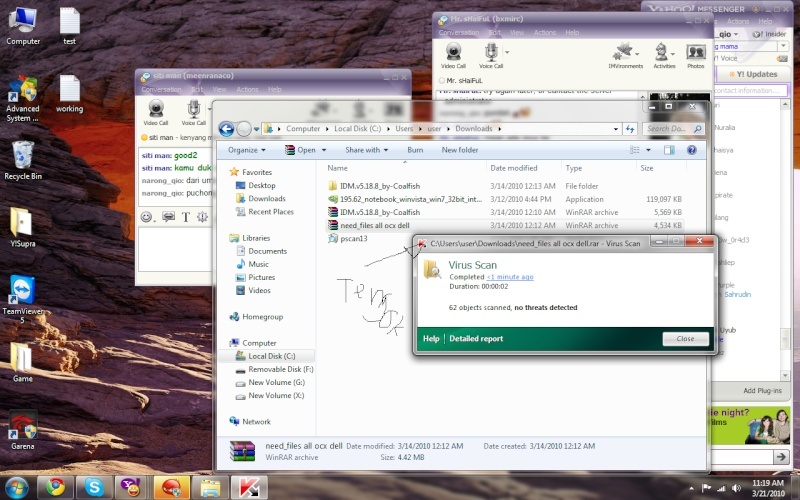Viewport: 800px width, 500px height.
Task: Open address bar history dropdown
Action: point(616,129)
